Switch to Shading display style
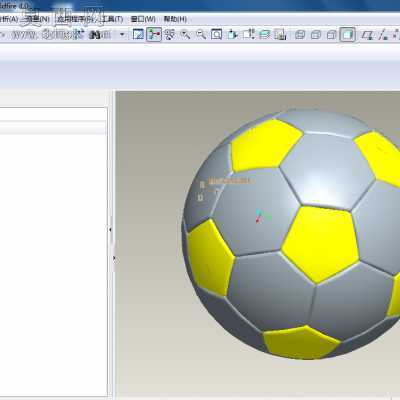 click(347, 35)
